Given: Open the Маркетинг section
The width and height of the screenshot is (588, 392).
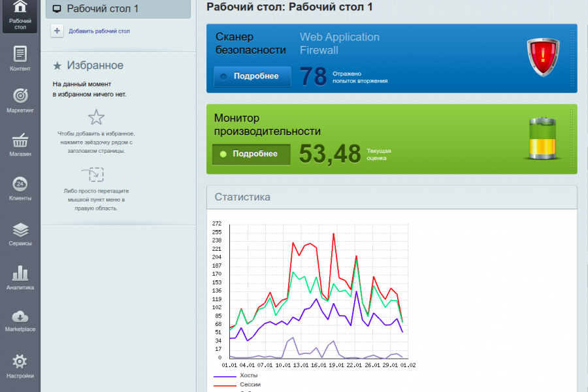Looking at the screenshot, I should pyautogui.click(x=20, y=100).
